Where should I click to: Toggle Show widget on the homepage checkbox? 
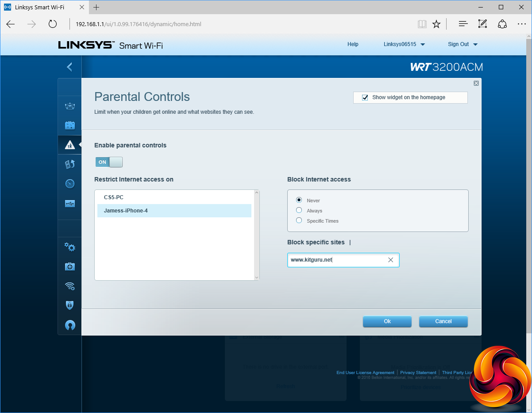365,97
